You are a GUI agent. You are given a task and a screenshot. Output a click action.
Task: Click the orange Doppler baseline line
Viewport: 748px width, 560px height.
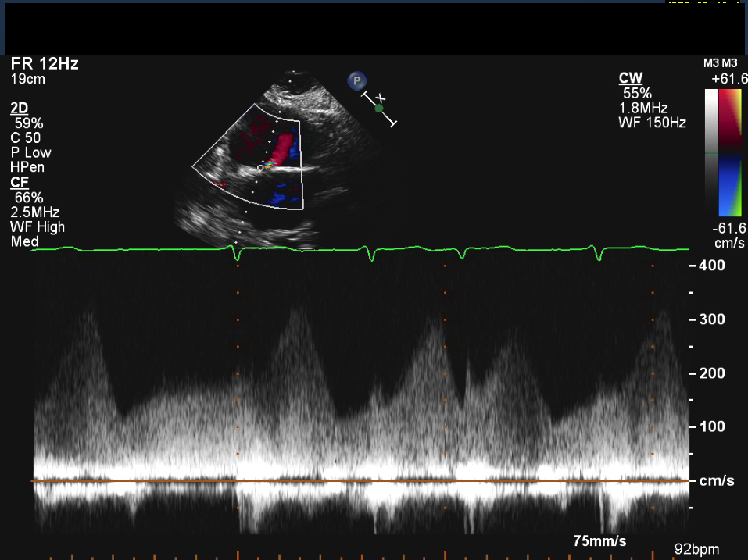(x=360, y=480)
